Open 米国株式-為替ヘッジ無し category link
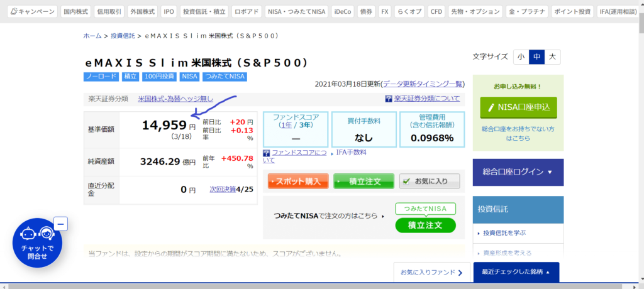644x289 pixels. [x=176, y=99]
